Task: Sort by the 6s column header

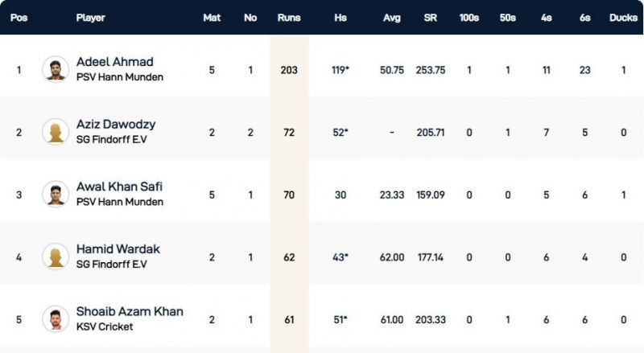Action: pos(584,18)
